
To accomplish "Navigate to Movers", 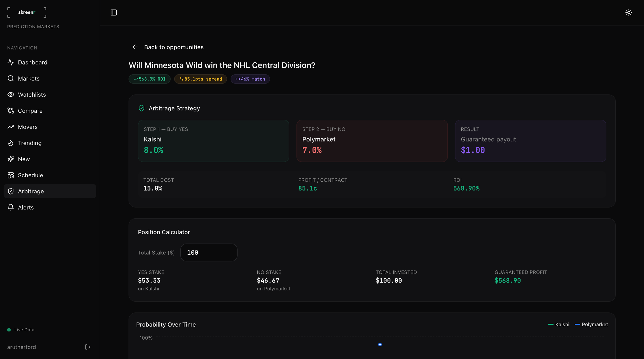I will (x=50, y=127).
